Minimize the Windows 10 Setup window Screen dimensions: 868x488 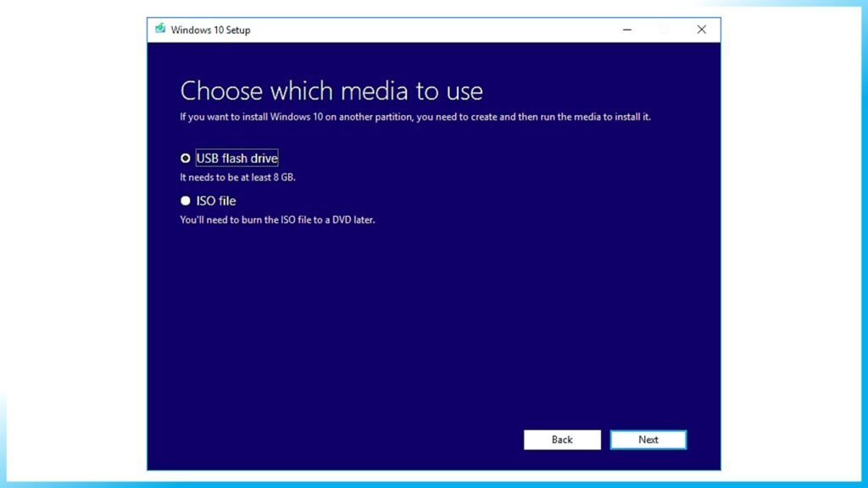(626, 29)
